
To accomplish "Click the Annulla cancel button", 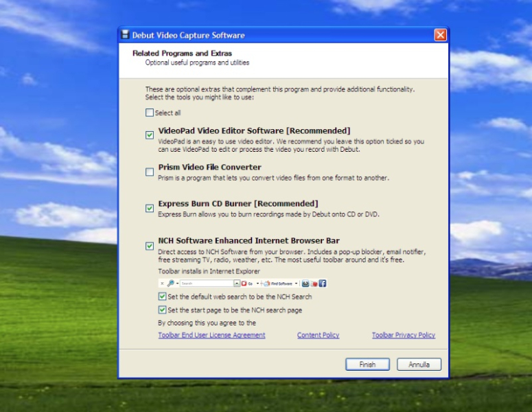I will point(419,364).
